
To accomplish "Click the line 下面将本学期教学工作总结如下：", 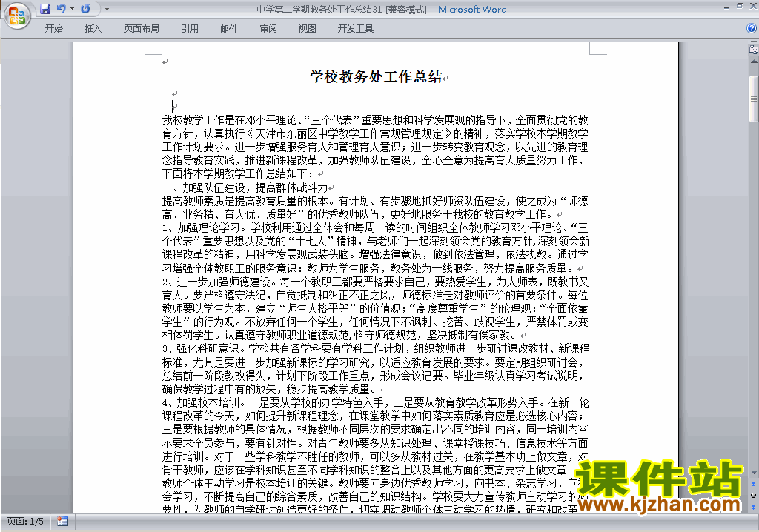I will coord(238,173).
